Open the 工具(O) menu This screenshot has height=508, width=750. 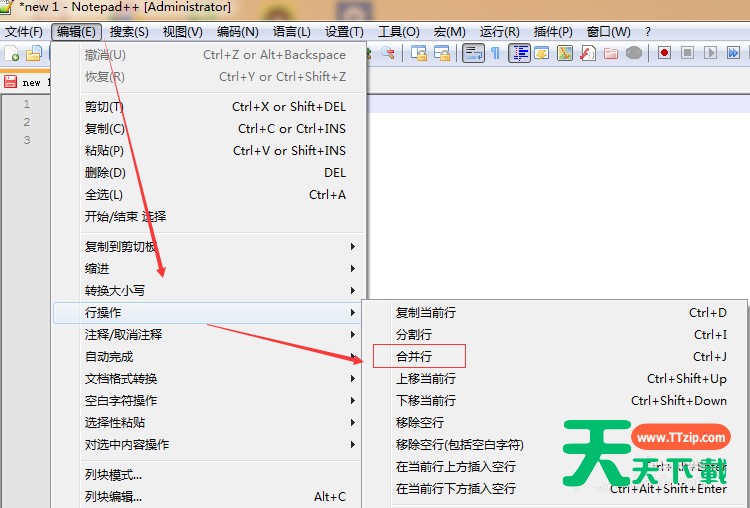(398, 32)
